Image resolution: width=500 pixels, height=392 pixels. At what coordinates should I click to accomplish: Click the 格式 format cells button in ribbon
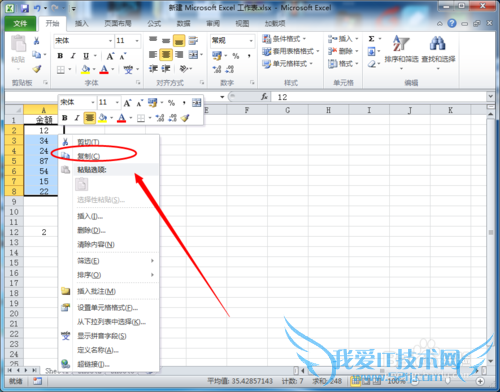click(343, 63)
